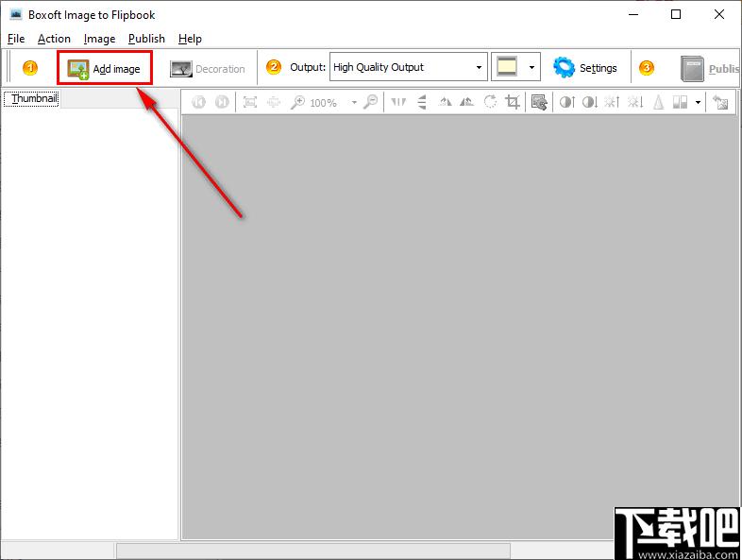Click the zoom out magnifier
Viewport: 742px width, 560px height.
pos(370,102)
